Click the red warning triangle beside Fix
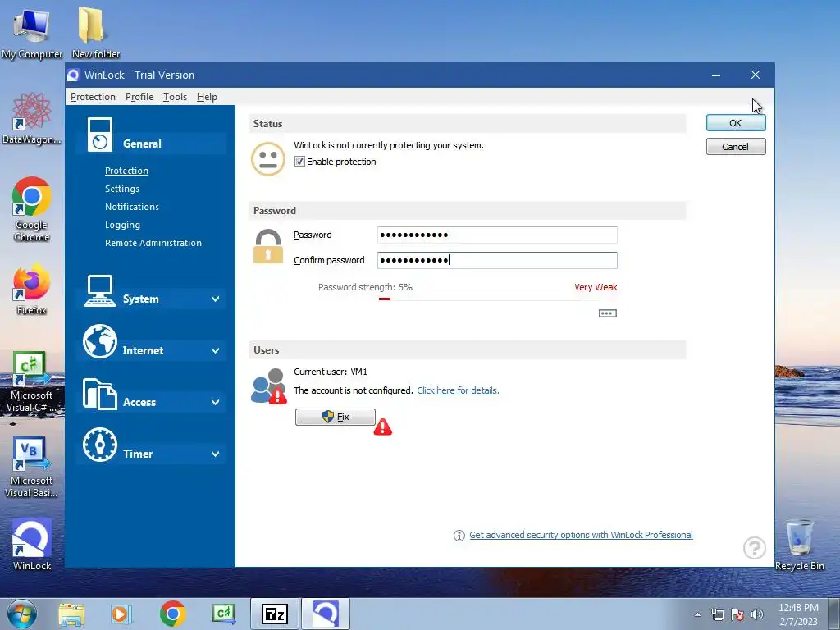 tap(382, 427)
